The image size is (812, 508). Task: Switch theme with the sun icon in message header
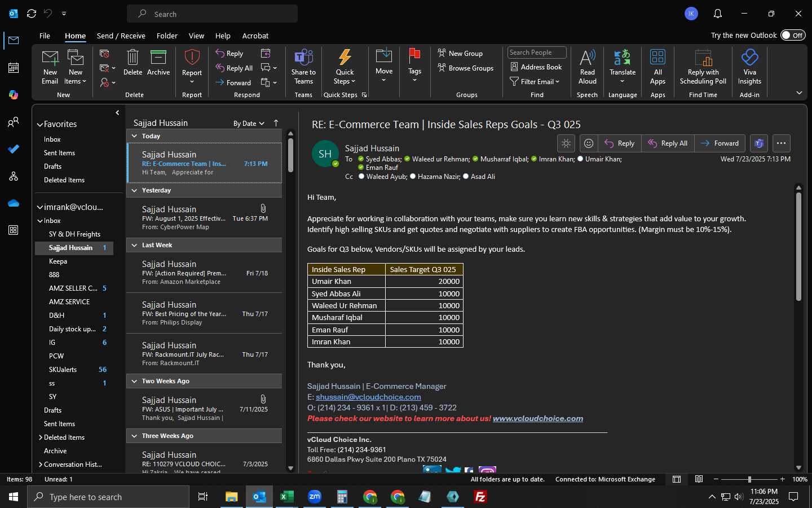(x=566, y=143)
